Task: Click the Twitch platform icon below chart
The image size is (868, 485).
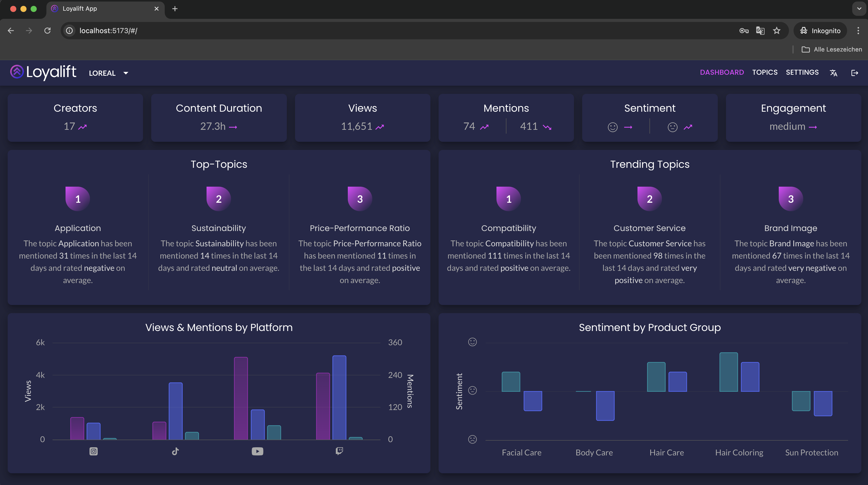Action: [x=339, y=451]
